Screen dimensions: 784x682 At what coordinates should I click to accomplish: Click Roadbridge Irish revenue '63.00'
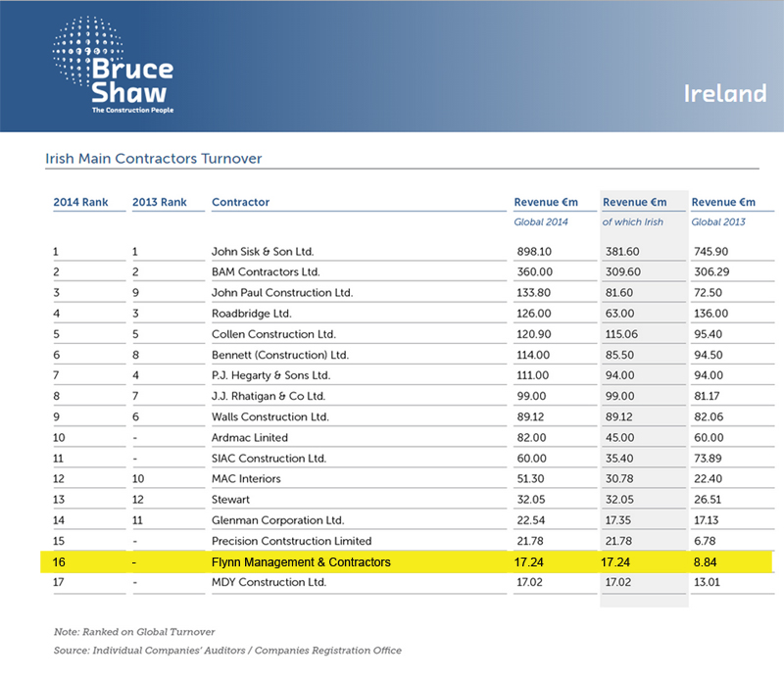coord(619,314)
